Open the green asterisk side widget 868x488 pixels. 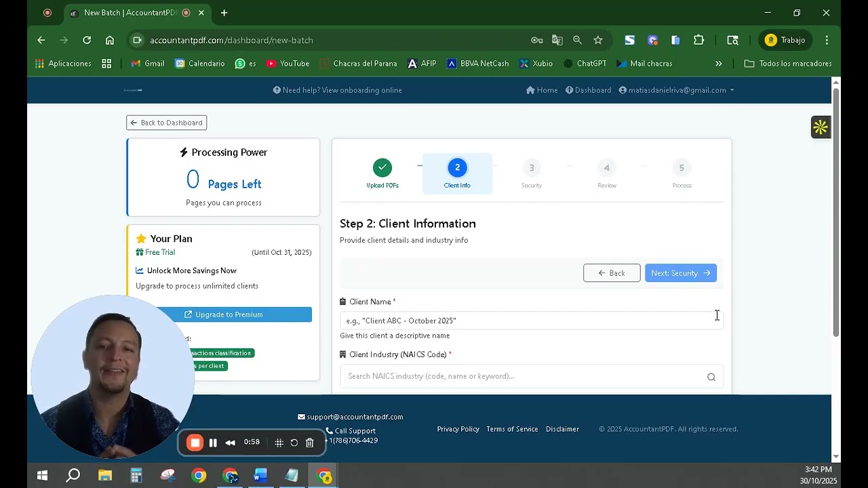click(821, 127)
